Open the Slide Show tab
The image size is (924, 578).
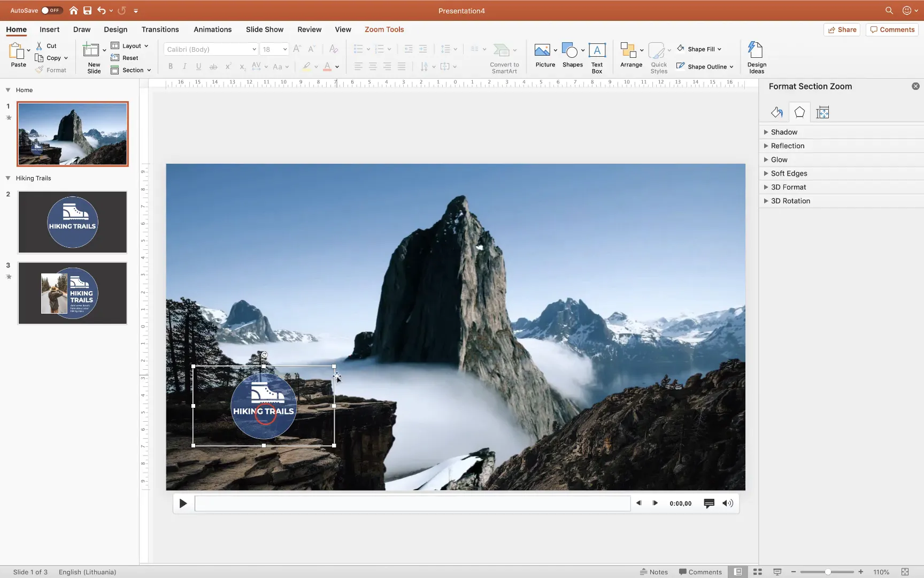pos(265,29)
